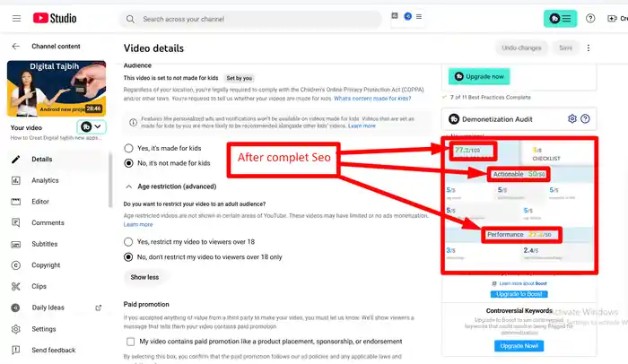Viewport: 628px width, 364px height.
Task: Click the Editor clapperboard icon
Action: click(x=15, y=202)
